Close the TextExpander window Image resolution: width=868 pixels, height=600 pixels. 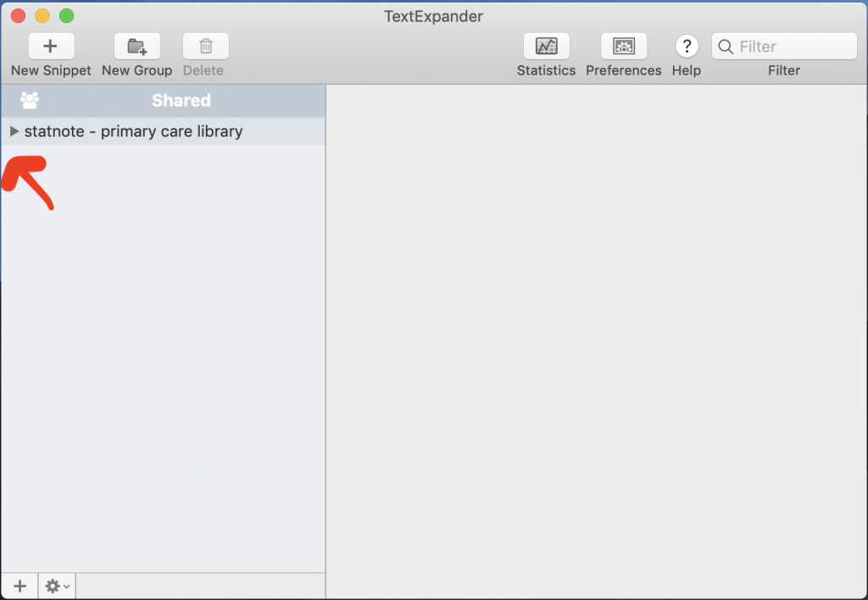coord(19,16)
